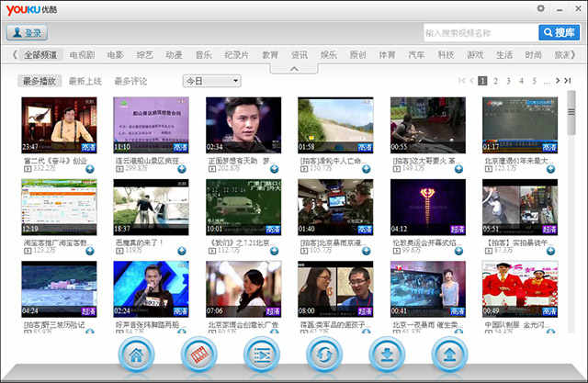
Task: Click the Youku logo
Action: pyautogui.click(x=31, y=10)
